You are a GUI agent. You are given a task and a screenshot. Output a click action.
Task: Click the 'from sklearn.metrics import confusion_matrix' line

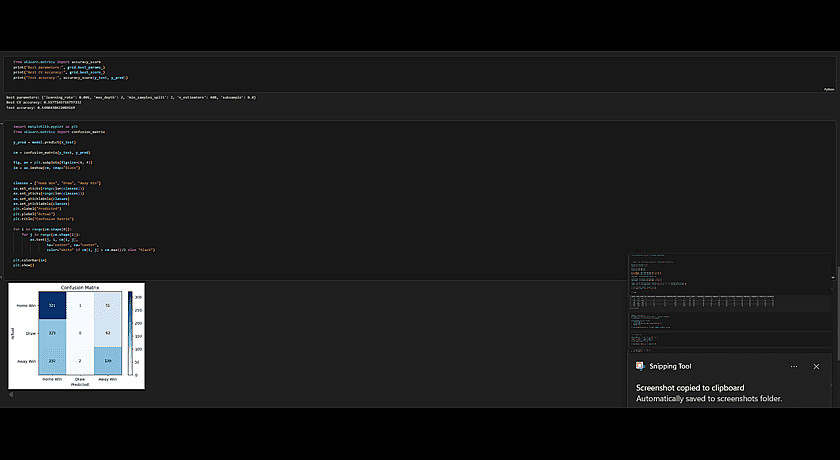pyautogui.click(x=59, y=132)
